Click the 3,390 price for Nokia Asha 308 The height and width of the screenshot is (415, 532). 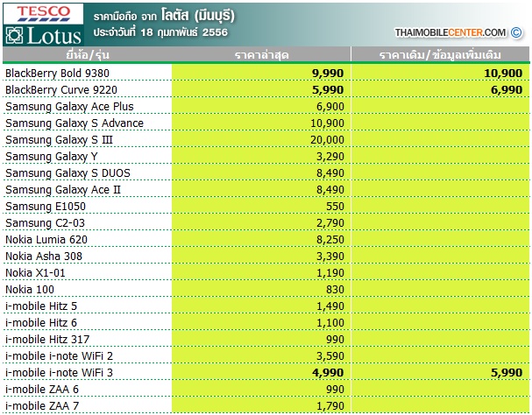click(x=330, y=256)
